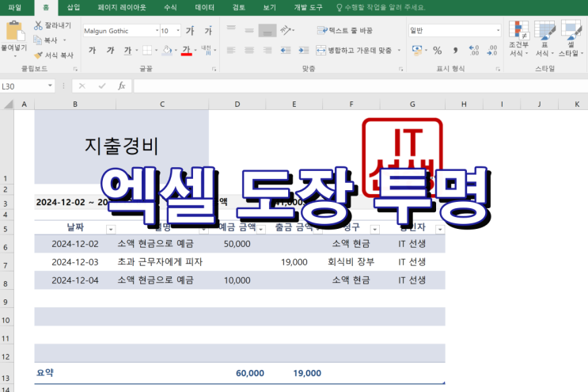Switch to the 삽입 (Insert) ribbon tab
Screen dimensions: 588x392
74,7
